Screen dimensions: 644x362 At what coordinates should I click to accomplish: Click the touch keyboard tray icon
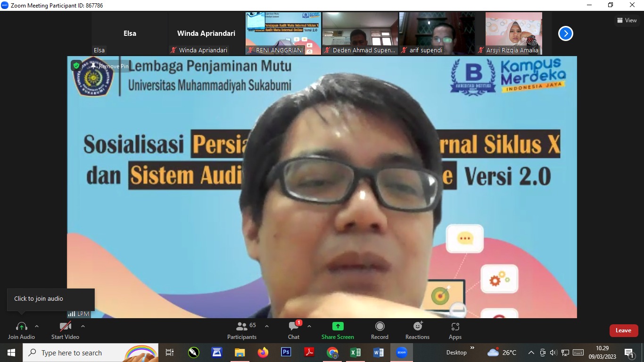pos(578,353)
